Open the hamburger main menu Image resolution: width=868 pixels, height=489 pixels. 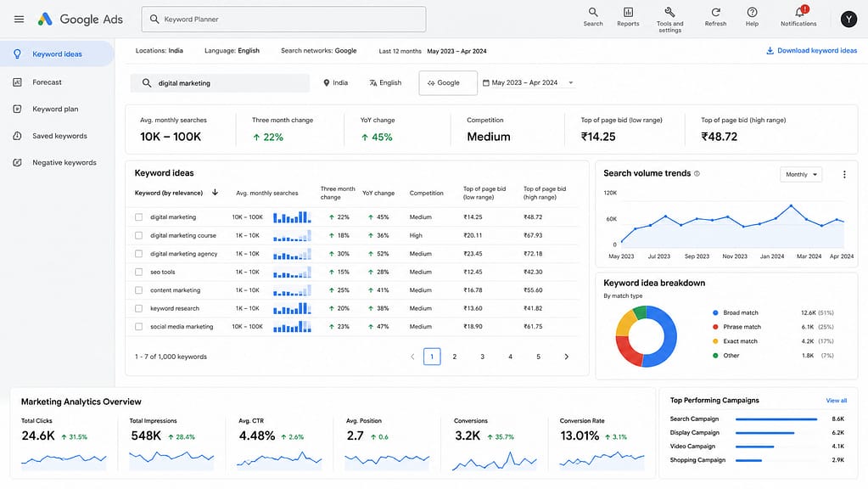[x=19, y=19]
